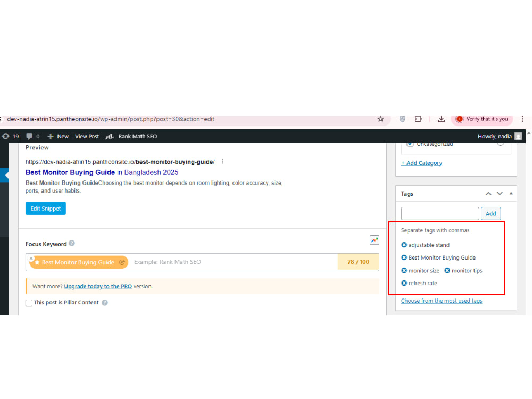The width and height of the screenshot is (532, 399).
Task: Click the Best Monitor Buying Guide keyword chip
Action: (x=78, y=262)
